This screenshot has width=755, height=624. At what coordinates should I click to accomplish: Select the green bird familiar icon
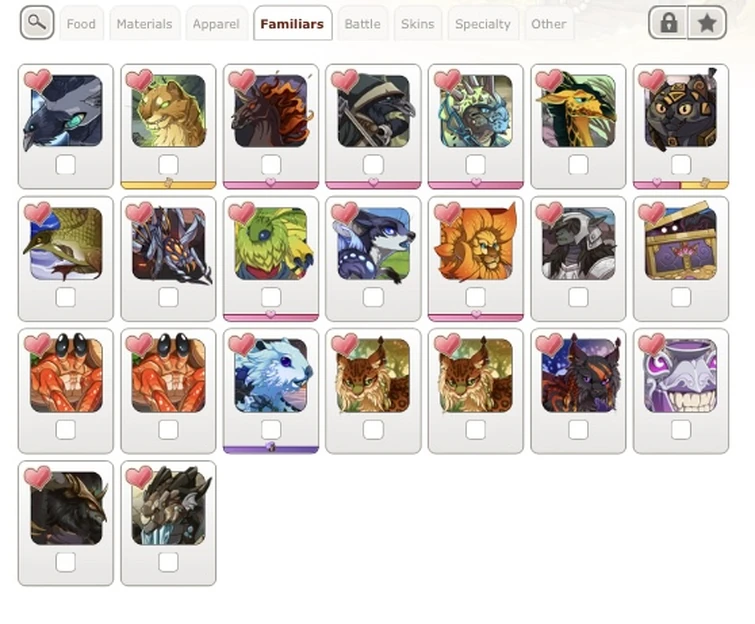pos(271,243)
